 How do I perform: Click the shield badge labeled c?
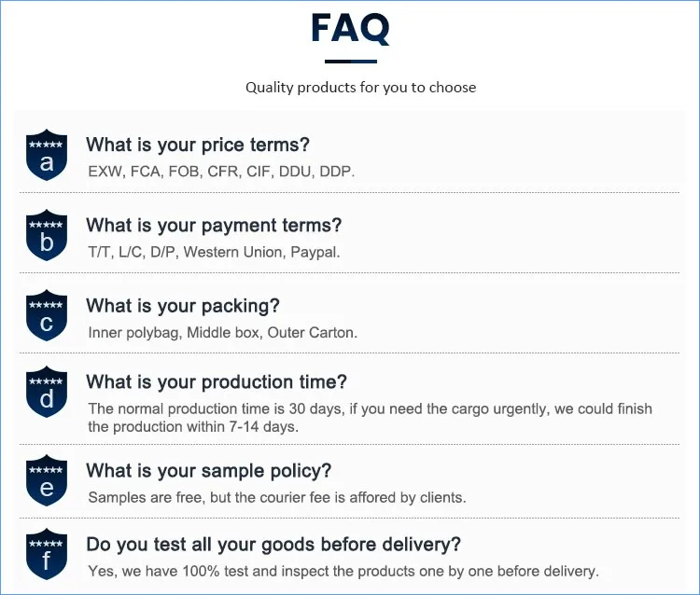point(47,316)
